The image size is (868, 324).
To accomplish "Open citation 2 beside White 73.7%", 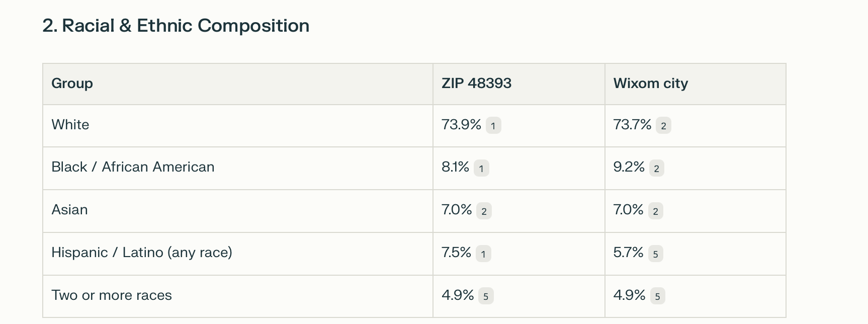I will tap(663, 126).
